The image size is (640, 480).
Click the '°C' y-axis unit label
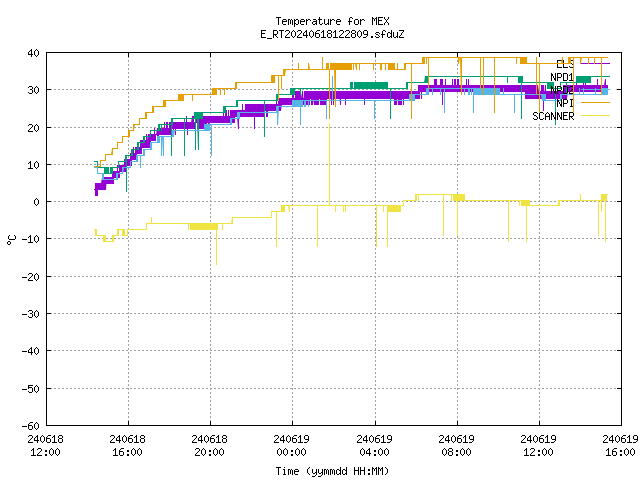[x=11, y=240]
